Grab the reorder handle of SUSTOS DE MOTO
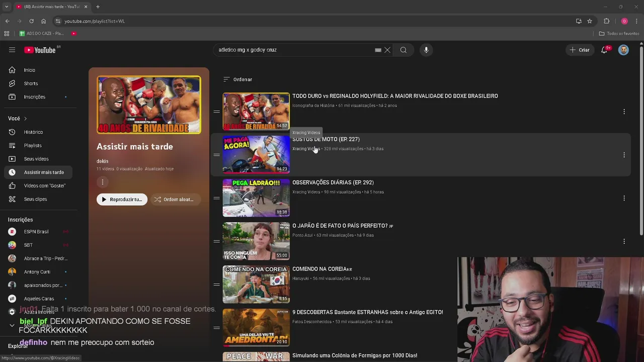Viewport: 644px width, 362px height. click(216, 155)
